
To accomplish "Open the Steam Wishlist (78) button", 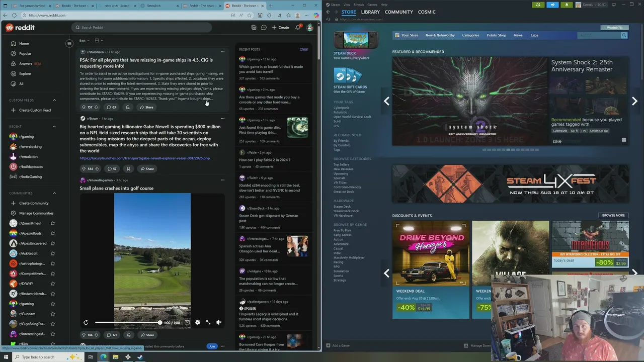I will (x=614, y=28).
